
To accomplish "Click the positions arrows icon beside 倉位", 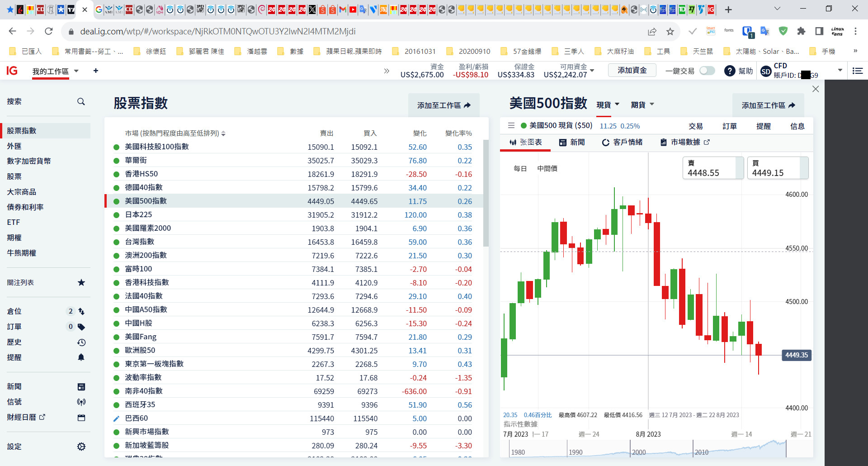I will pos(81,311).
